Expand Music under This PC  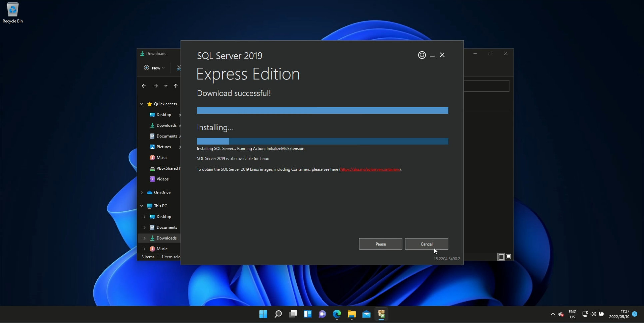click(144, 249)
